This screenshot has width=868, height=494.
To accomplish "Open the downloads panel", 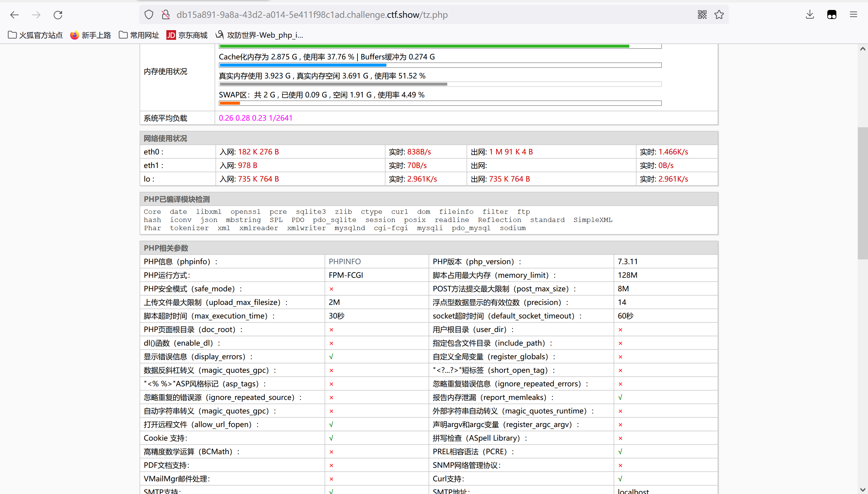I will pos(810,14).
